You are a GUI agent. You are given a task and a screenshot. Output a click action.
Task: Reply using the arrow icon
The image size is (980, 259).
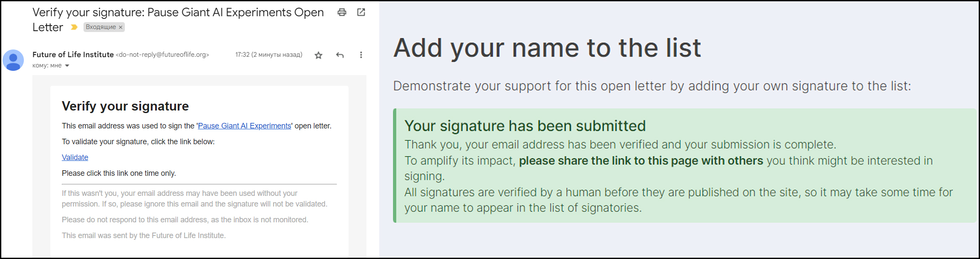[340, 55]
